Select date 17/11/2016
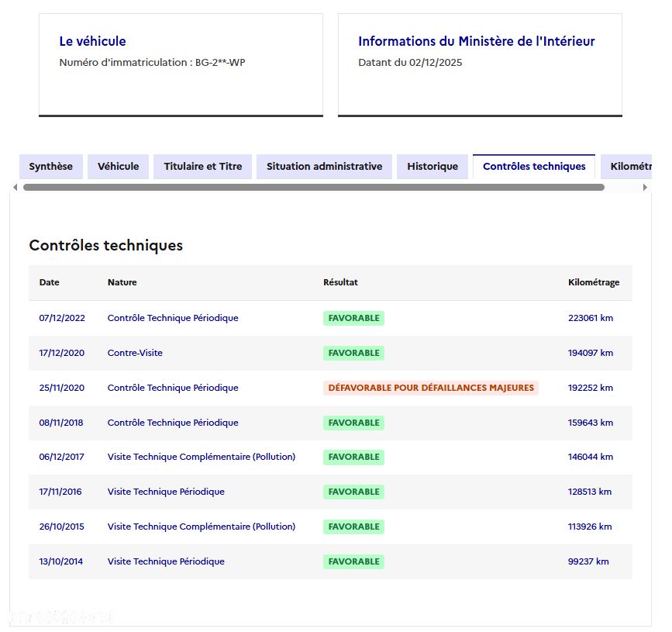Screen dimensions: 672x632 (x=60, y=492)
